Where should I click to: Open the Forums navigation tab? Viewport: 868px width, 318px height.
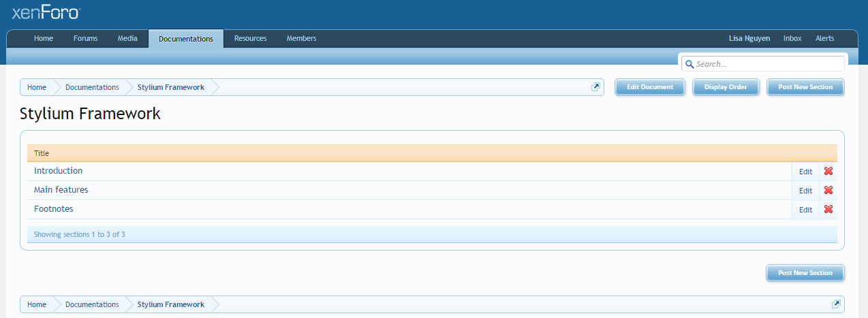pos(86,39)
